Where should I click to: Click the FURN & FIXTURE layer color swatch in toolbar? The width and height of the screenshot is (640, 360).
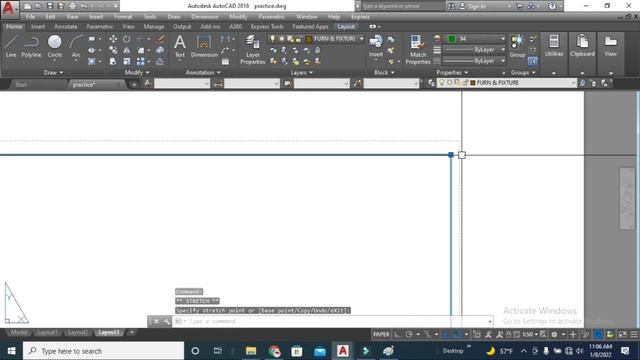click(x=473, y=83)
